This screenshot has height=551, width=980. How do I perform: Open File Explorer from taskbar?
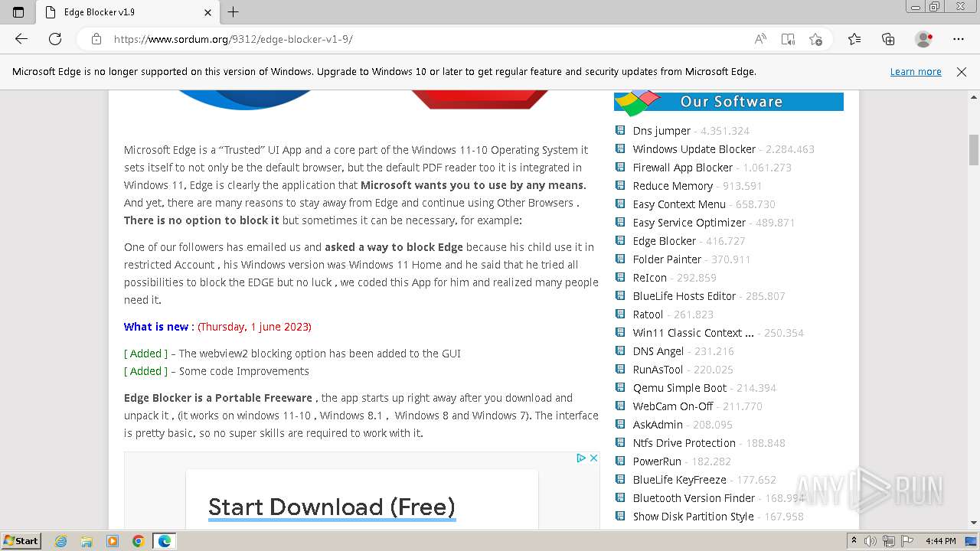(87, 541)
